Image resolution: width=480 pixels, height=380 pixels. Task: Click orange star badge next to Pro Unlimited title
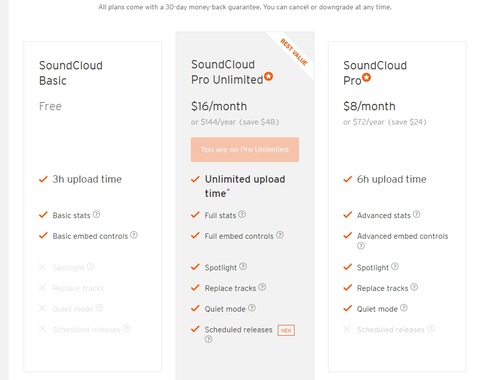[x=269, y=77]
